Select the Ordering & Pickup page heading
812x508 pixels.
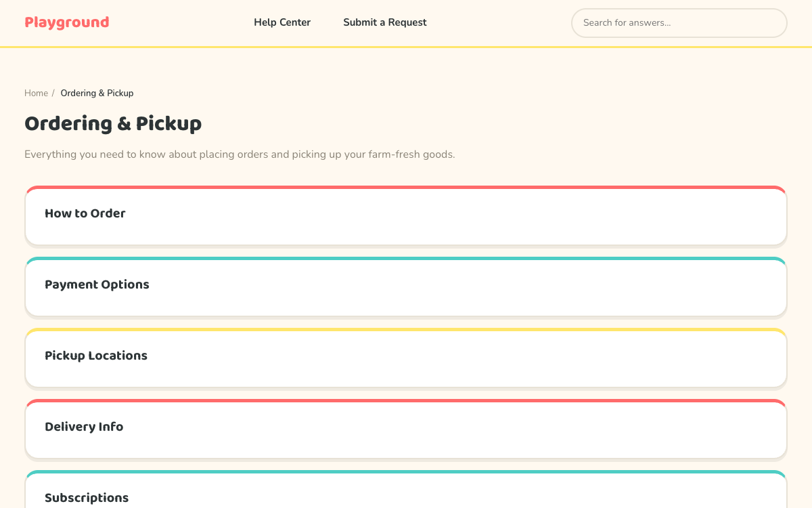[x=113, y=123]
